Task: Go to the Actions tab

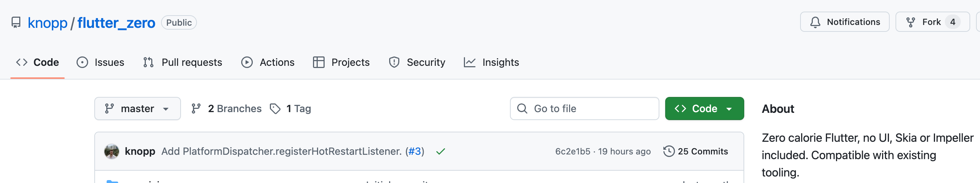Action: 268,62
